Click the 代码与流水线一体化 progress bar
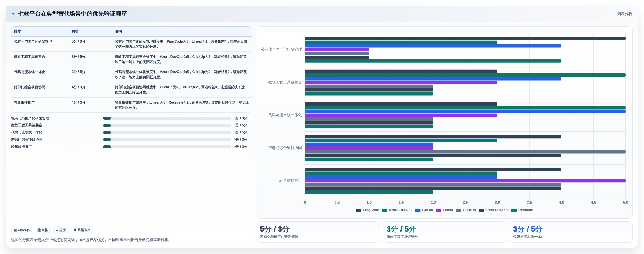This screenshot has height=254, width=644. 167,133
